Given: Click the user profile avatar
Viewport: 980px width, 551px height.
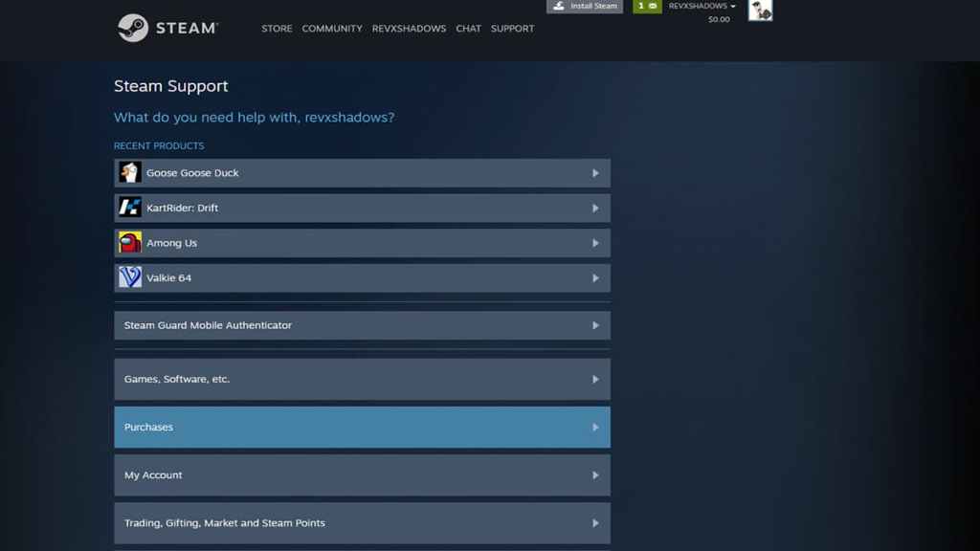Looking at the screenshot, I should [760, 10].
